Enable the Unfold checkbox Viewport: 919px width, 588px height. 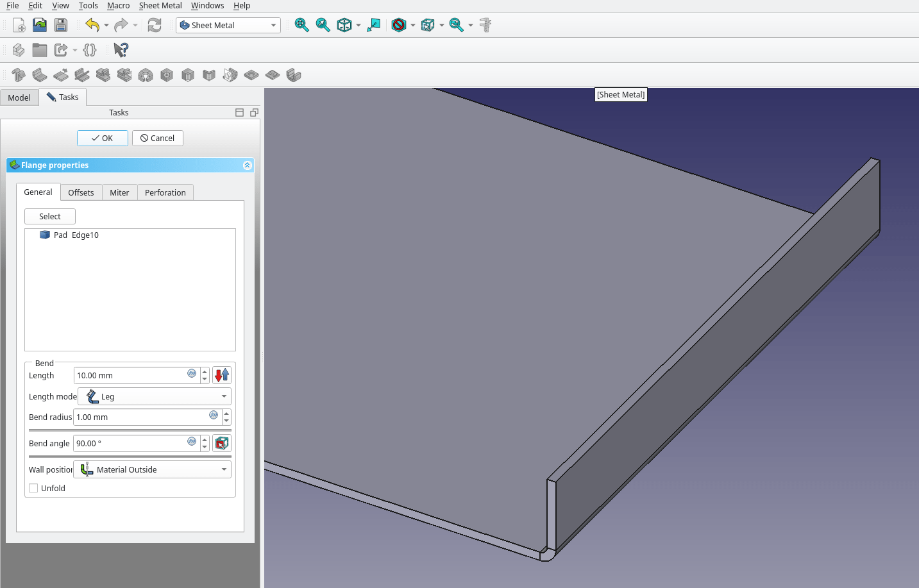tap(33, 488)
